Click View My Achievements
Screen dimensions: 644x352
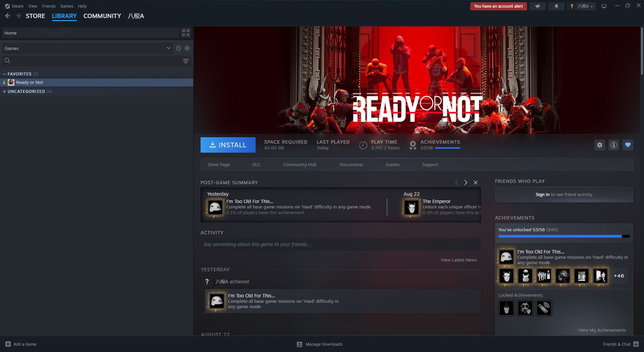[x=602, y=330]
